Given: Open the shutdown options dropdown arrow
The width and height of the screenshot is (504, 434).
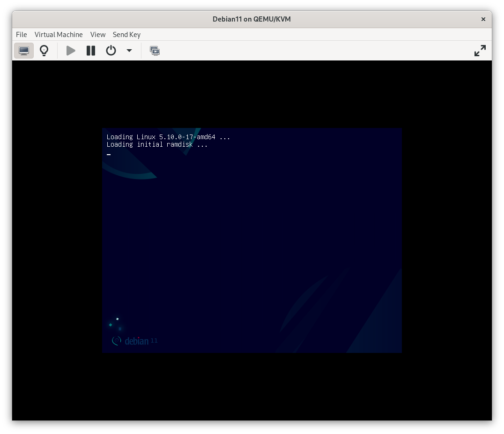Looking at the screenshot, I should pyautogui.click(x=129, y=50).
